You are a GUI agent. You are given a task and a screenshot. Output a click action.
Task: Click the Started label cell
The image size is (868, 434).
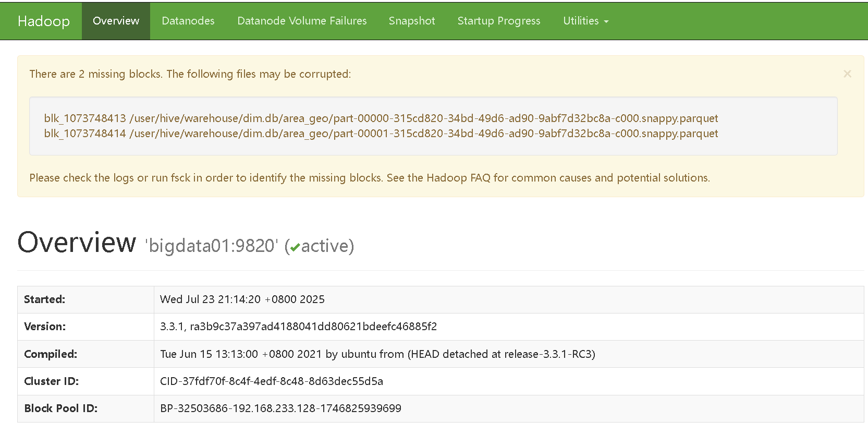point(85,299)
